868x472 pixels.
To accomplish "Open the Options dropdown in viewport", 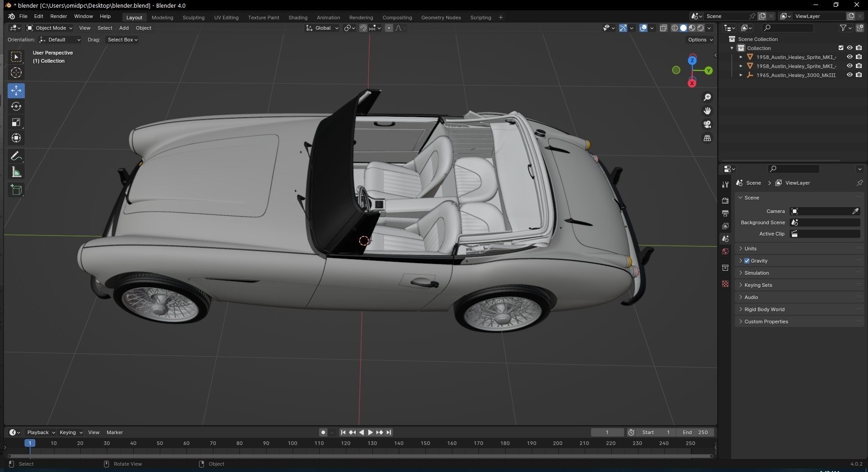I will coord(700,40).
